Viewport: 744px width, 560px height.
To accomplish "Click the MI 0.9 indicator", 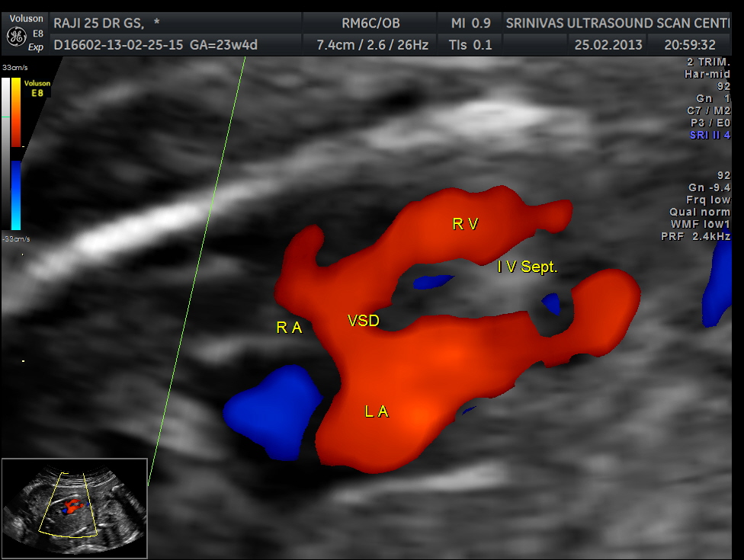I will coord(471,23).
